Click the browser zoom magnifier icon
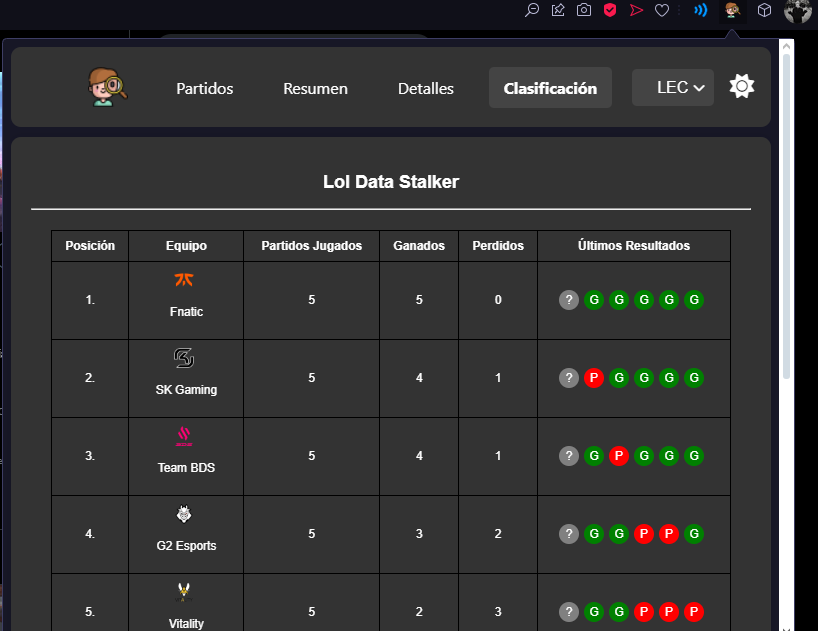This screenshot has height=631, width=818. pyautogui.click(x=532, y=10)
